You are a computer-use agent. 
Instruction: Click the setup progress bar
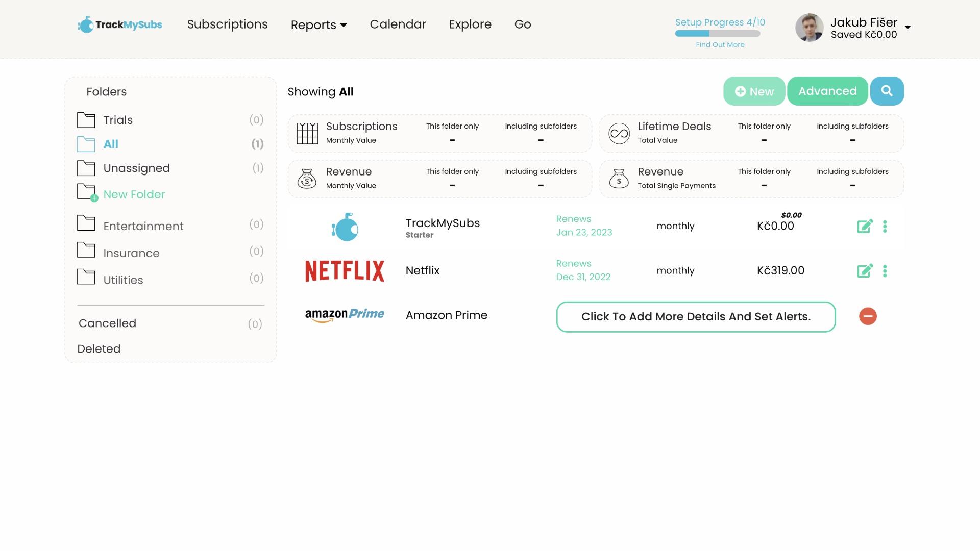(718, 34)
